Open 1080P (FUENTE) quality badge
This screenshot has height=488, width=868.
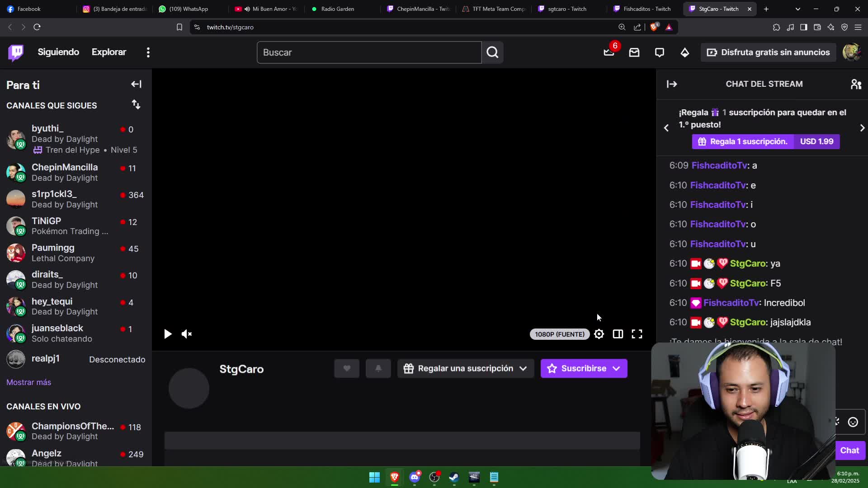560,334
